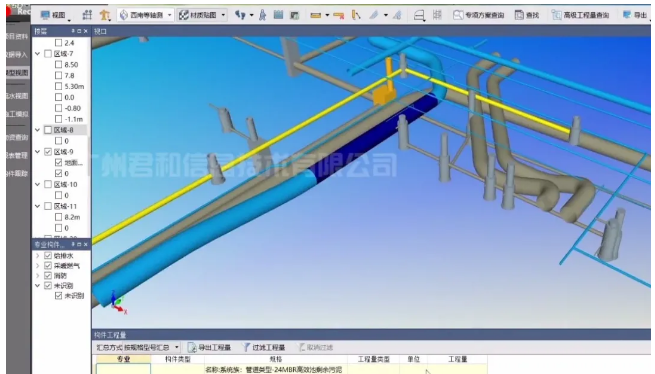Close the 专业构件 component panel
Viewport: 655px width, 374px height.
(86, 244)
